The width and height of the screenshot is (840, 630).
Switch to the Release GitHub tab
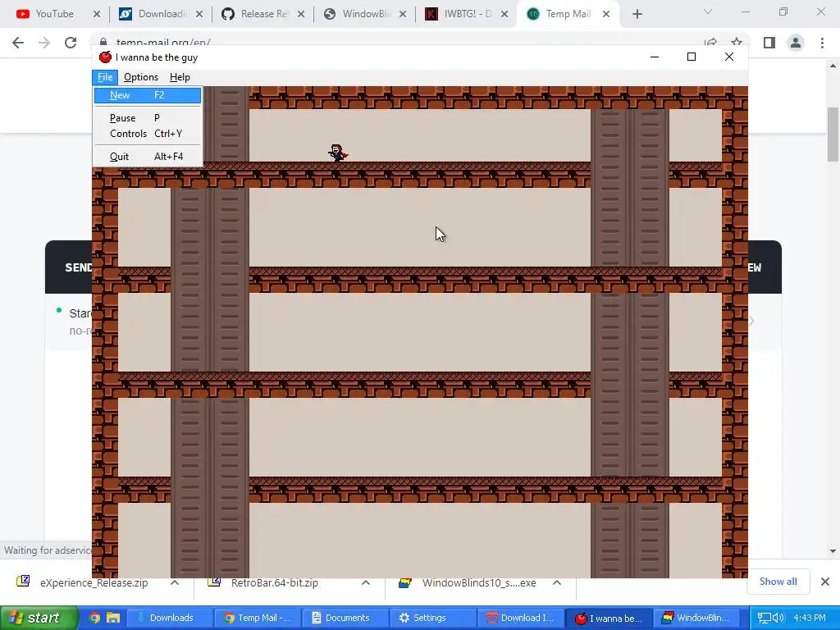pyautogui.click(x=262, y=14)
